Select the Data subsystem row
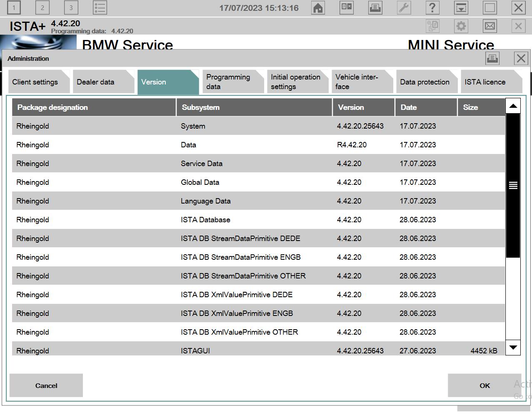Image resolution: width=532 pixels, height=415 pixels. coord(258,145)
